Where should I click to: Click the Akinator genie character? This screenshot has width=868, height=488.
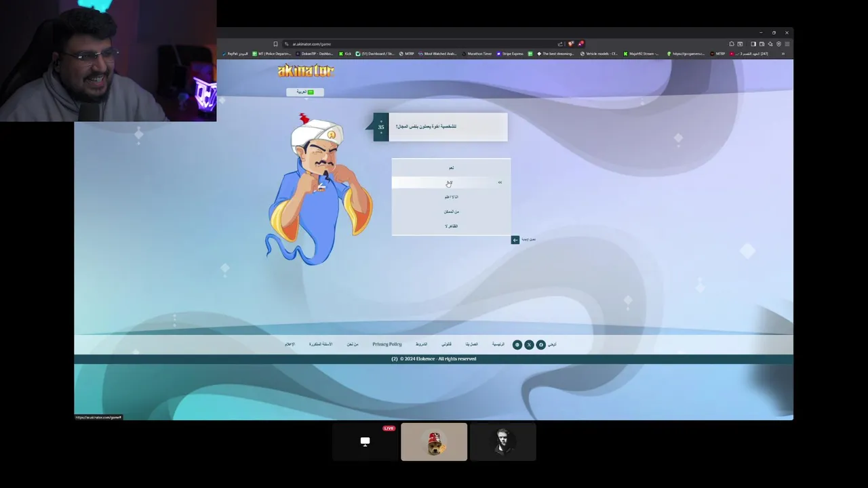coord(319,190)
